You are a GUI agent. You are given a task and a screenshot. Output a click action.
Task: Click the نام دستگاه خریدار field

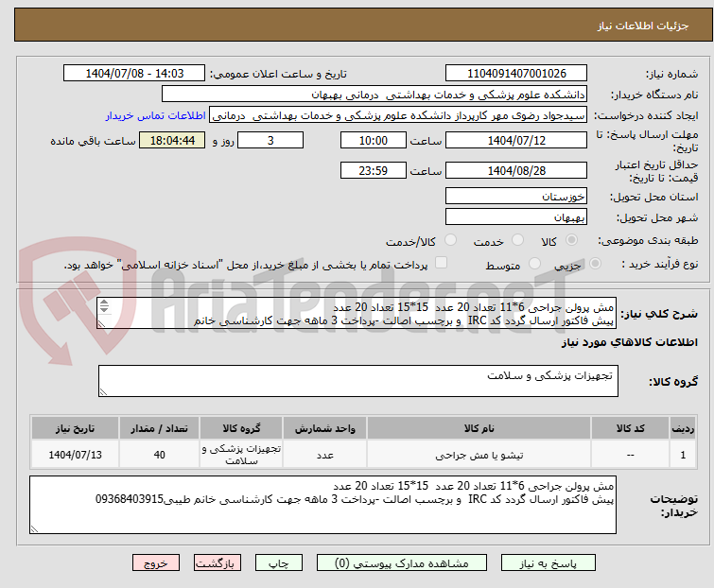(374, 95)
